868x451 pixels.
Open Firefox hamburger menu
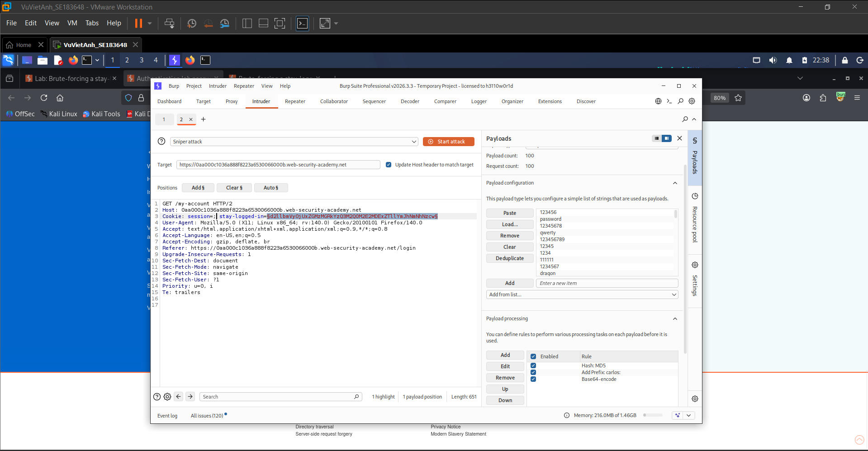click(x=857, y=98)
